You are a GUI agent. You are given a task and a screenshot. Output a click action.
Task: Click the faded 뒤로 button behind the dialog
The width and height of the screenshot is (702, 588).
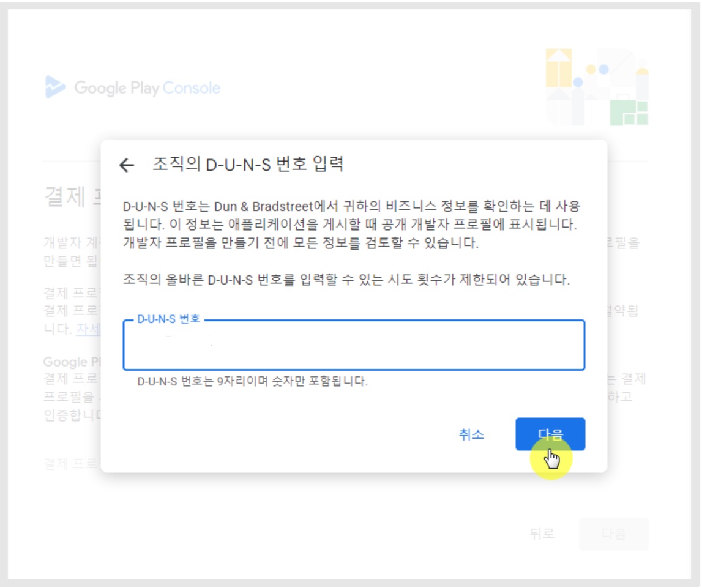pyautogui.click(x=542, y=534)
